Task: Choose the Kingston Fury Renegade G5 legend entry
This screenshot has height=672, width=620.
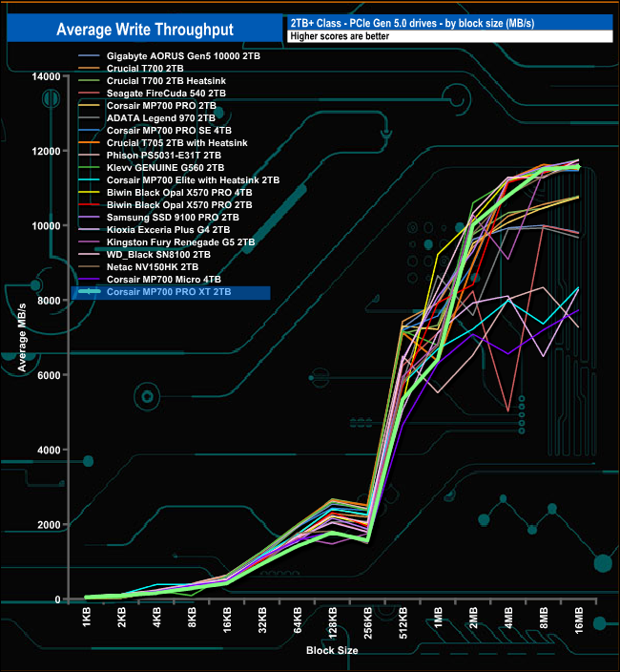Action: (x=179, y=242)
